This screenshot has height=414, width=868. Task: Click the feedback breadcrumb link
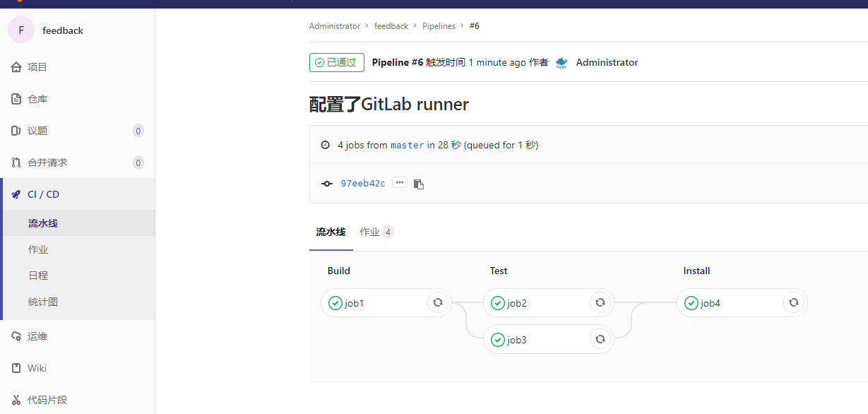391,26
